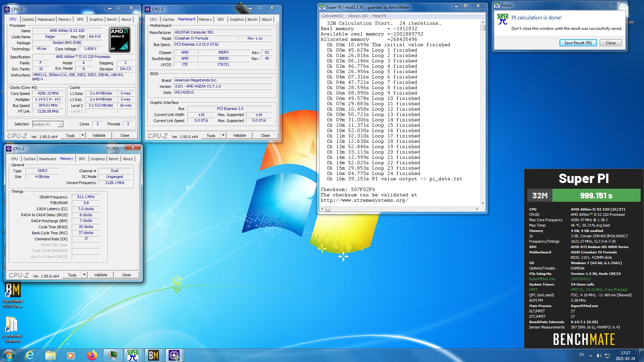This screenshot has height=362, width=644.
Task: Launch Firefox from the taskbar
Action: [92, 355]
